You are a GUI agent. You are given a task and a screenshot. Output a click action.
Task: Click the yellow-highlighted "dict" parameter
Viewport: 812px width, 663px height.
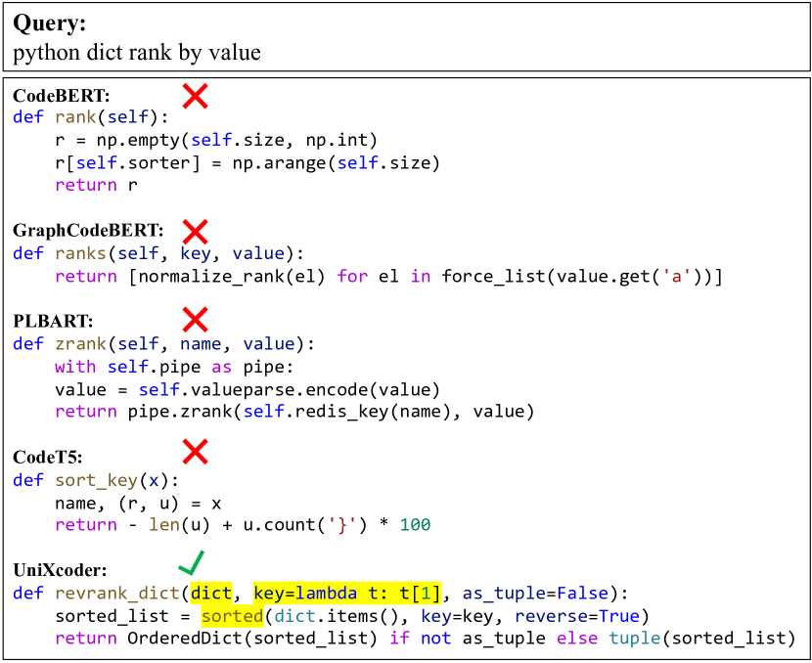[211, 593]
